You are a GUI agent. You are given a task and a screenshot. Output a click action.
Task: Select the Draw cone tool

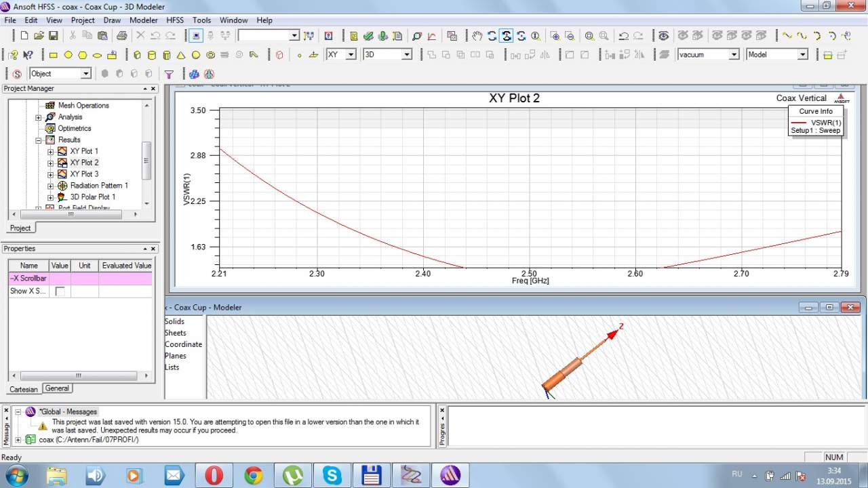(x=181, y=55)
